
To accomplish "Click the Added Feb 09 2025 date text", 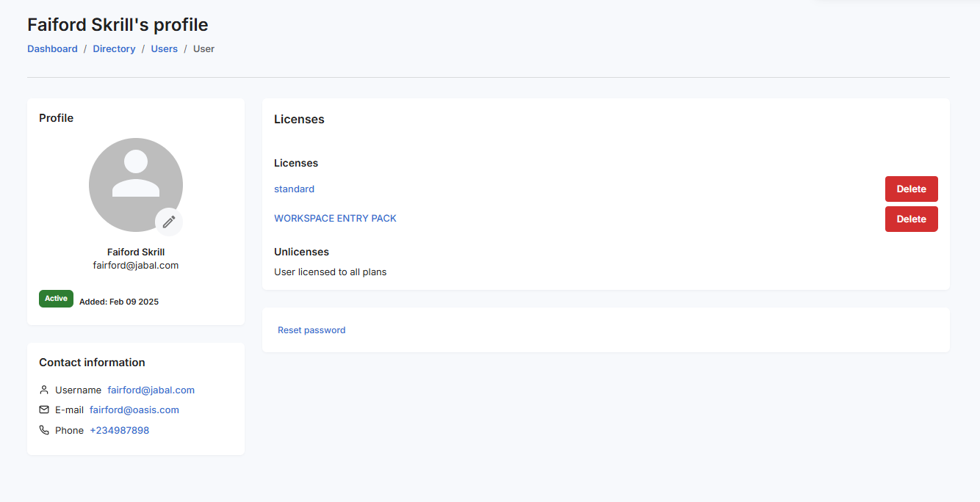I will 119,302.
